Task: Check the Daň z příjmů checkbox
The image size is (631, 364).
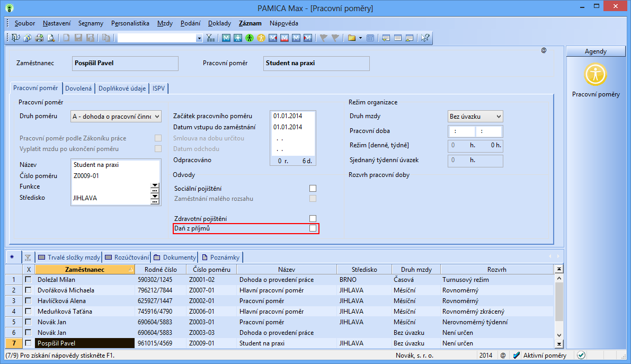Action: [x=313, y=228]
